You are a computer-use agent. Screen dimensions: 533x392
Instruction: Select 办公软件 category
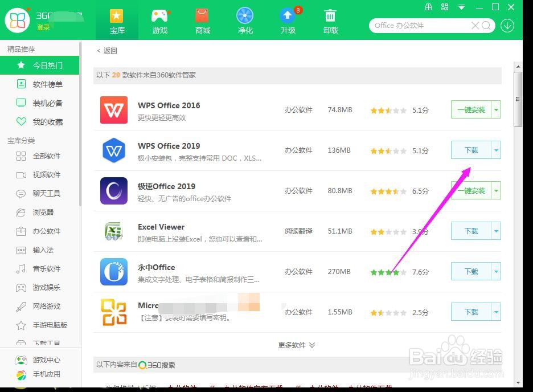(39, 231)
